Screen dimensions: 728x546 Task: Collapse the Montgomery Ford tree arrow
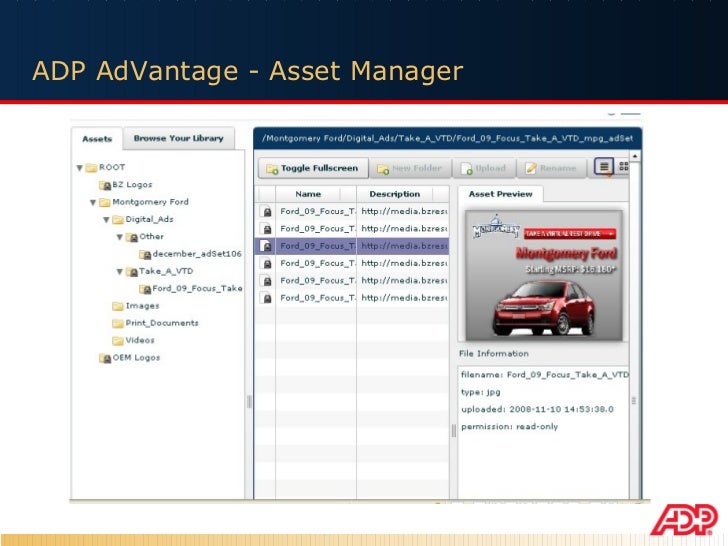pyautogui.click(x=93, y=202)
